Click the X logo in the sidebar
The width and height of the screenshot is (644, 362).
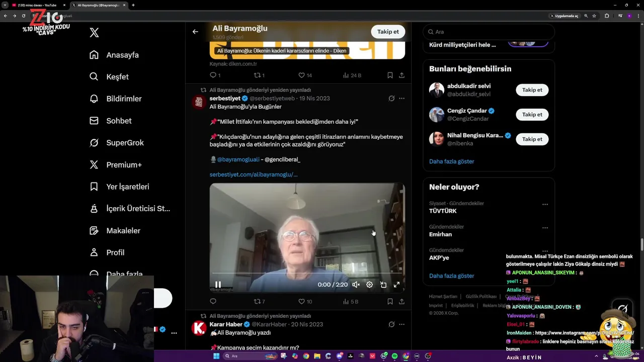pyautogui.click(x=94, y=33)
